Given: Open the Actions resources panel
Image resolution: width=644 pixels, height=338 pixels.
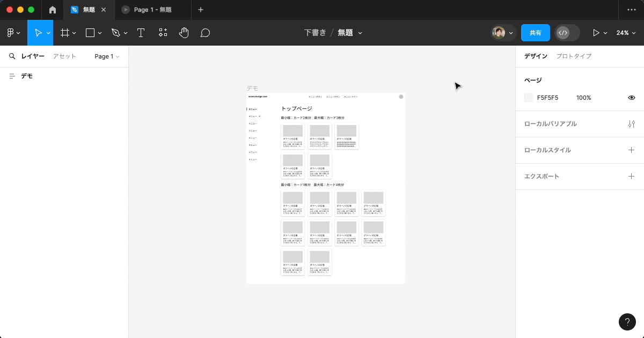Looking at the screenshot, I should click(163, 32).
